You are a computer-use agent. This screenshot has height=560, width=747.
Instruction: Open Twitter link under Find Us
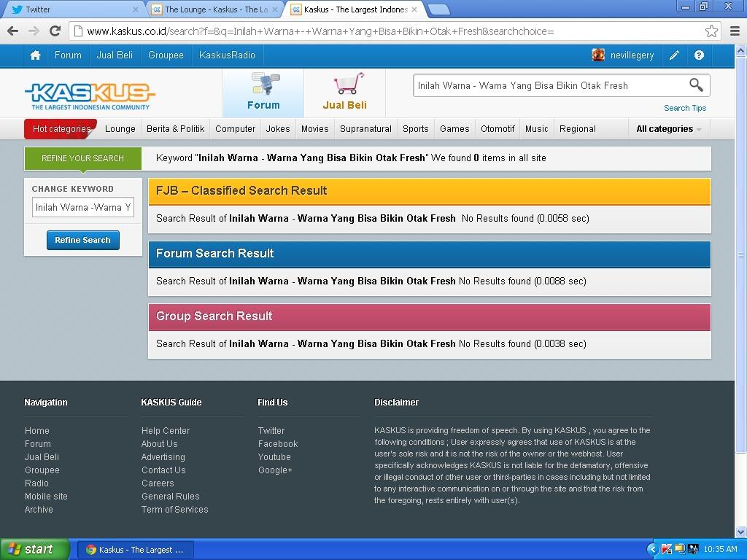point(271,430)
